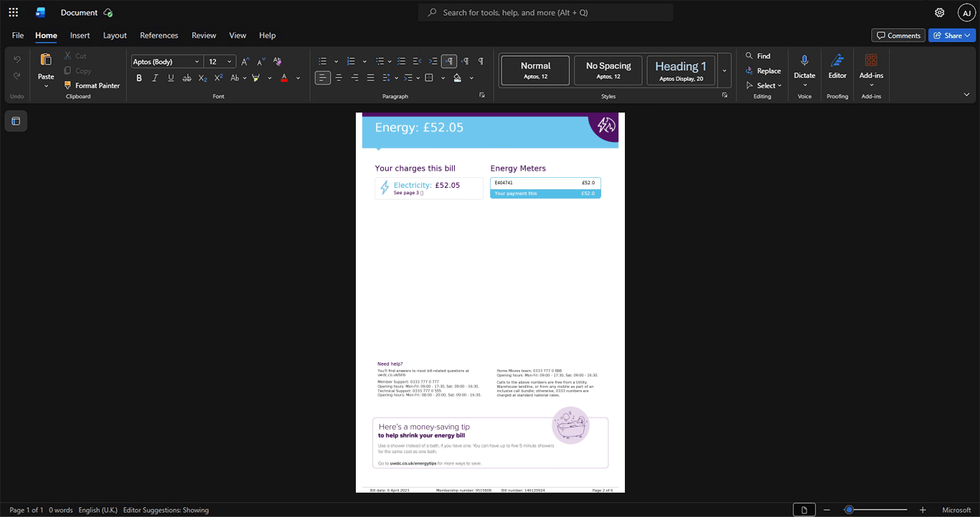Open the File menu
Image resolution: width=980 pixels, height=517 pixels.
[18, 35]
